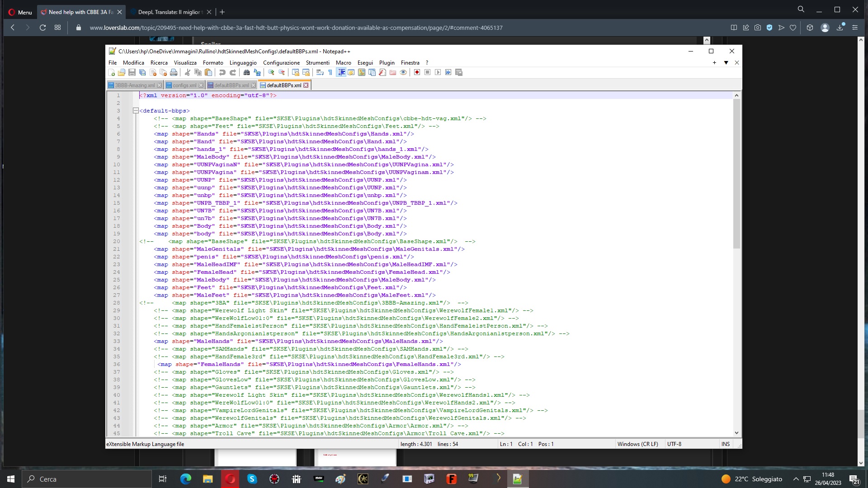Image resolution: width=868 pixels, height=488 pixels.
Task: Toggle show all characters pilcrow icon
Action: (330, 72)
